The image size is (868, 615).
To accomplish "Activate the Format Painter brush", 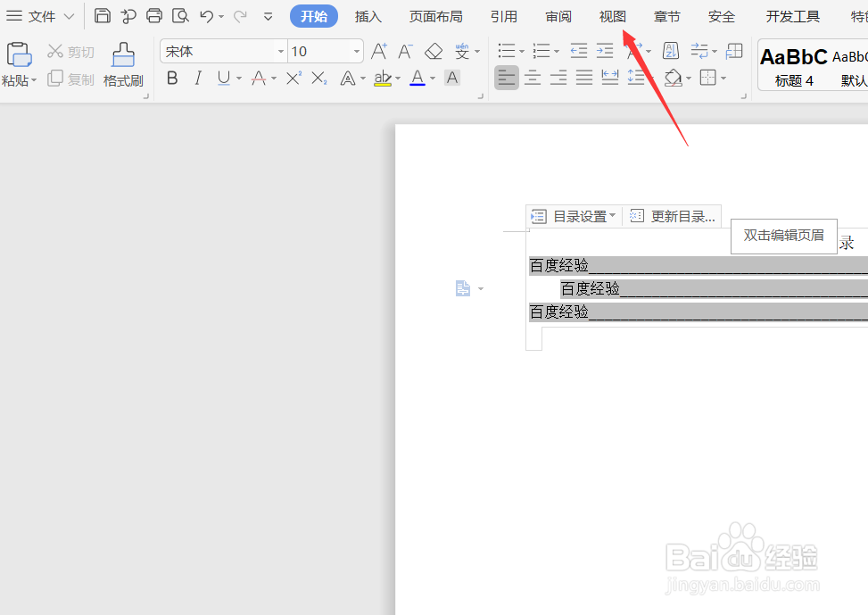I will [123, 65].
